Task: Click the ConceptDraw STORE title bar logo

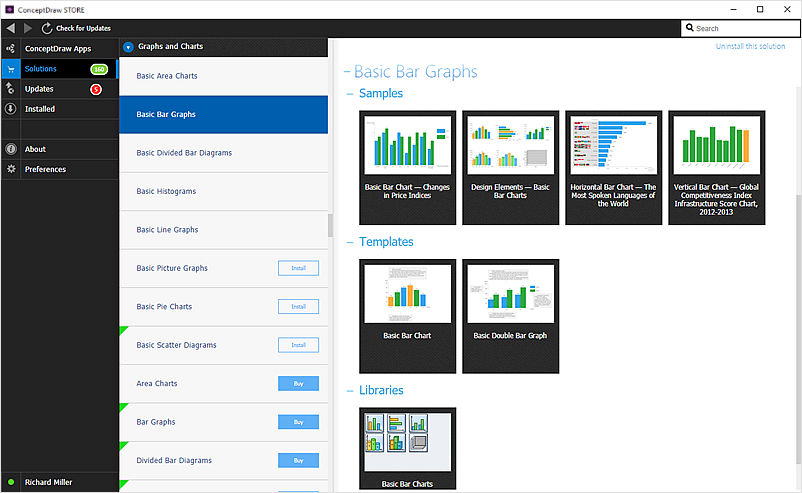Action: pos(9,9)
